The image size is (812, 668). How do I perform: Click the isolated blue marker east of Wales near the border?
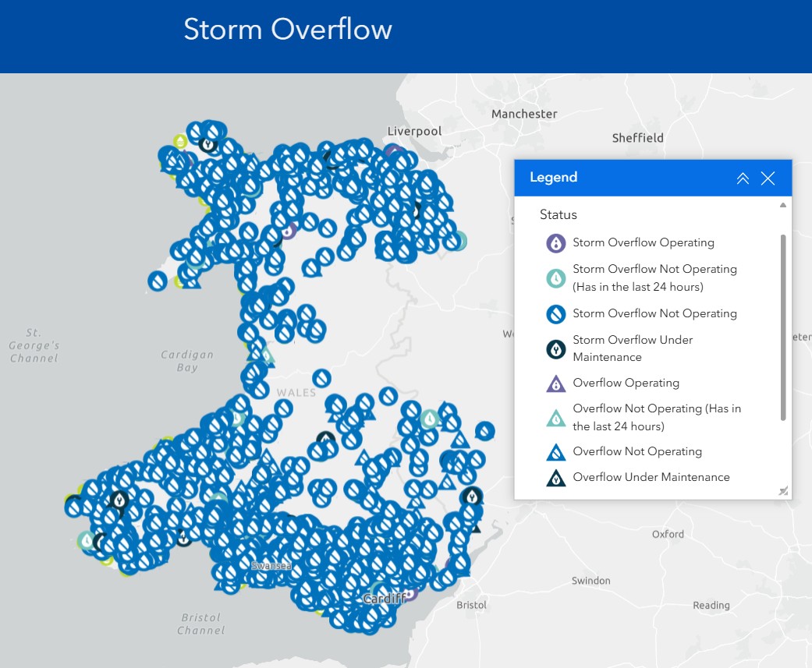(484, 431)
